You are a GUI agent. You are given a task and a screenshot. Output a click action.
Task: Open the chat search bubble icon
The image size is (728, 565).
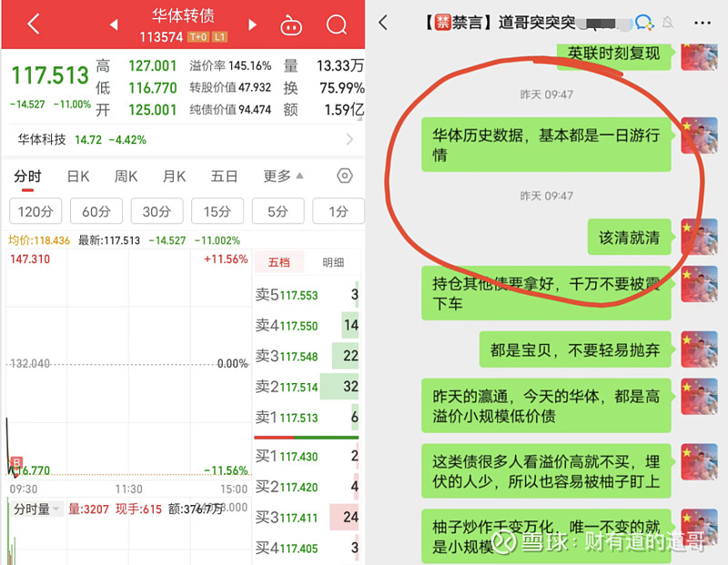(x=644, y=22)
